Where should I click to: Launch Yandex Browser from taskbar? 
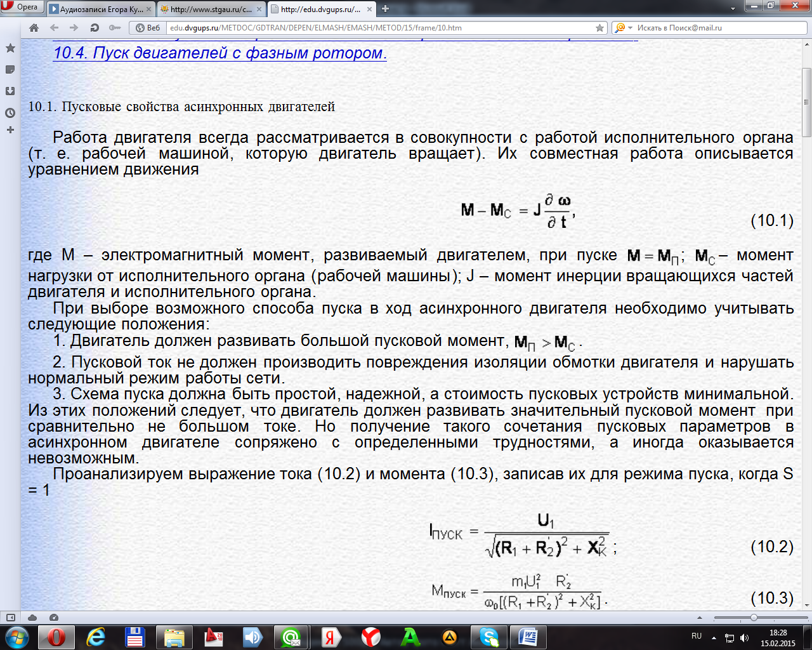click(x=370, y=637)
